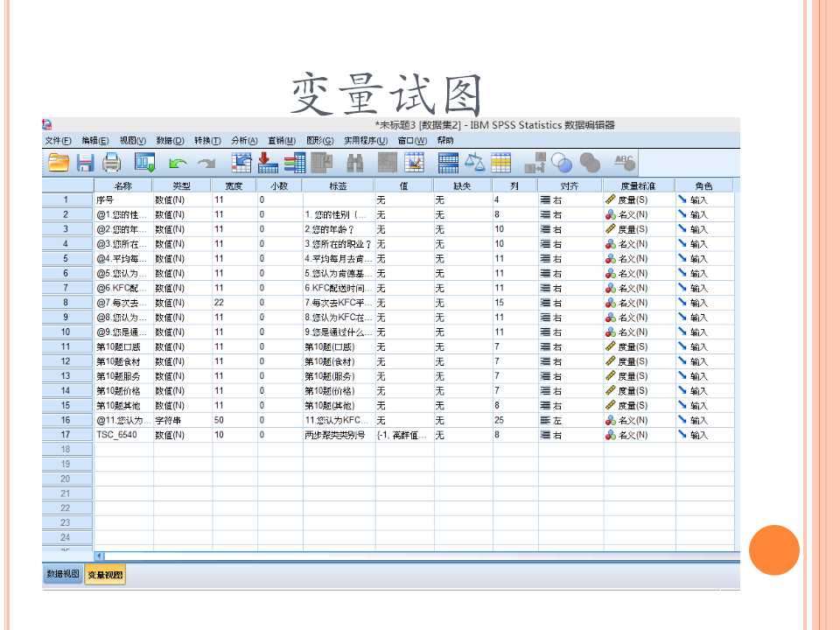Screen dimensions: 840x630
Task: Click the grey Insert cases icon
Action: click(388, 163)
